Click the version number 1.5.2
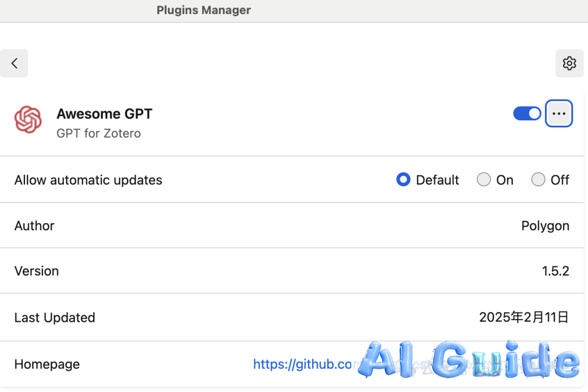 pyautogui.click(x=555, y=271)
